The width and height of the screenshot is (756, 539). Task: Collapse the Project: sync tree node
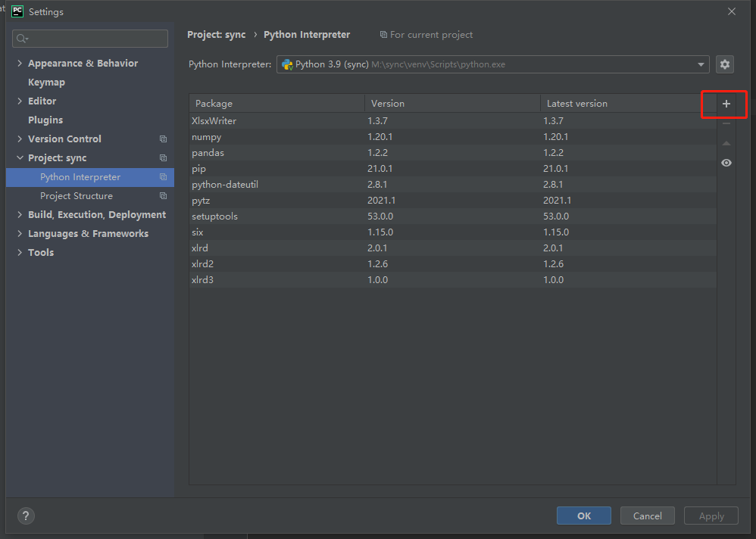click(20, 157)
